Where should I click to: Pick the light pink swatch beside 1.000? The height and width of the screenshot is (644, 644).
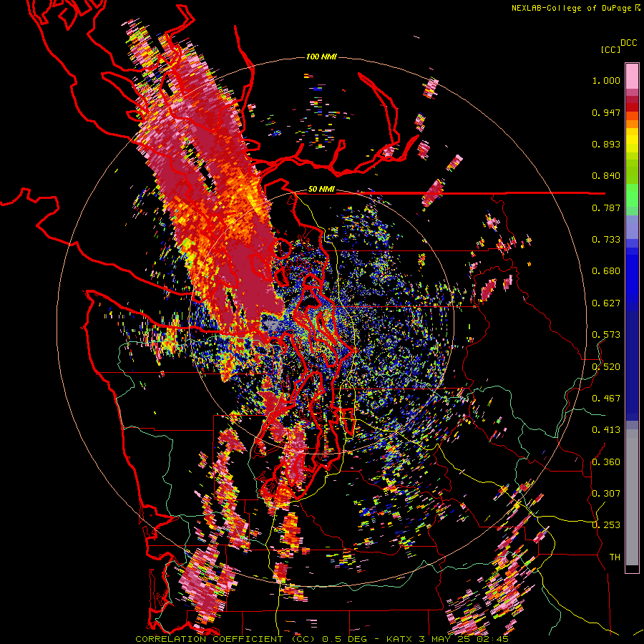tap(632, 77)
